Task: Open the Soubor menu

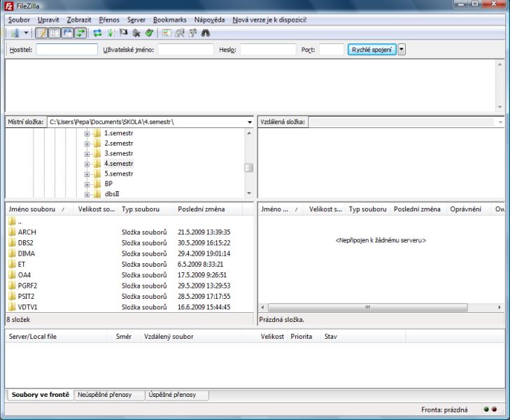Action: point(19,20)
